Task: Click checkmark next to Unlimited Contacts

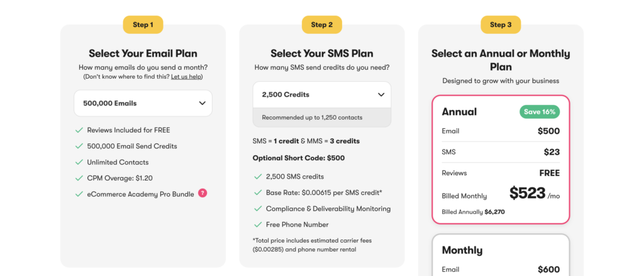Action: (79, 162)
